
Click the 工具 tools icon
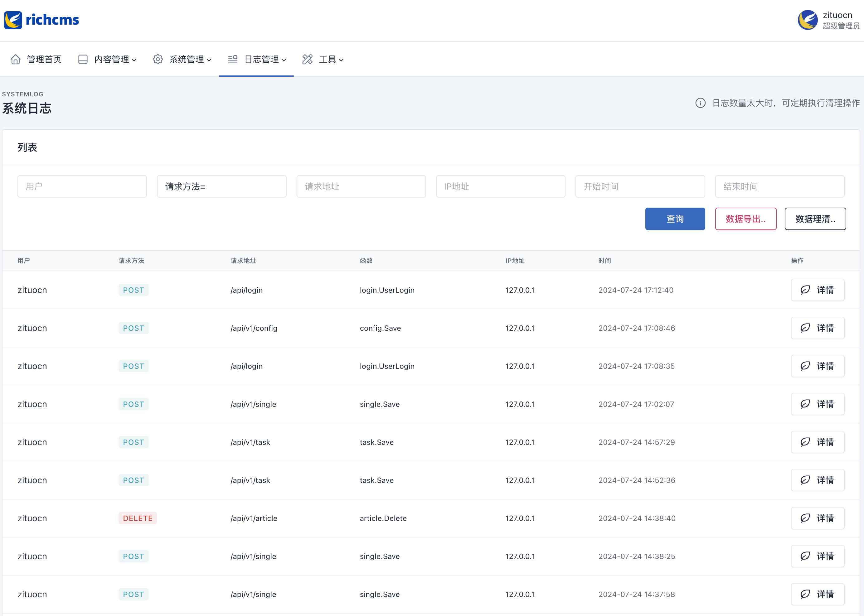[x=307, y=59]
